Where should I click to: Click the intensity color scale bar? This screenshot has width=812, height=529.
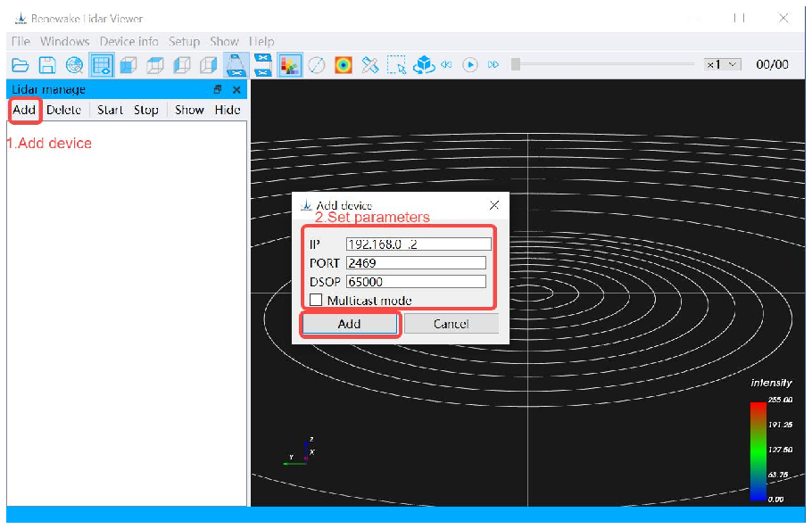click(x=758, y=451)
